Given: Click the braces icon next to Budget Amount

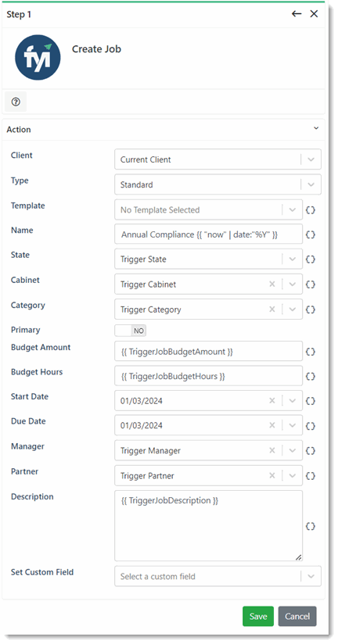Looking at the screenshot, I should click(311, 352).
